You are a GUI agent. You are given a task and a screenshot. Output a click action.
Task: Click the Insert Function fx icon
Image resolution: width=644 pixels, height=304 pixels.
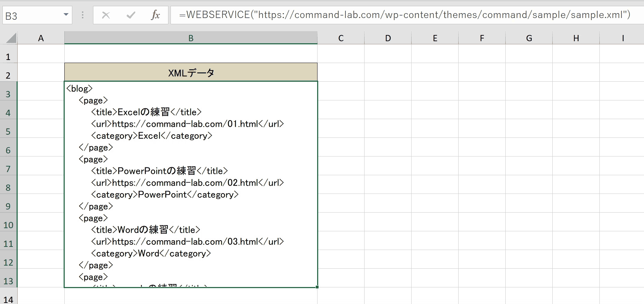[x=155, y=15]
